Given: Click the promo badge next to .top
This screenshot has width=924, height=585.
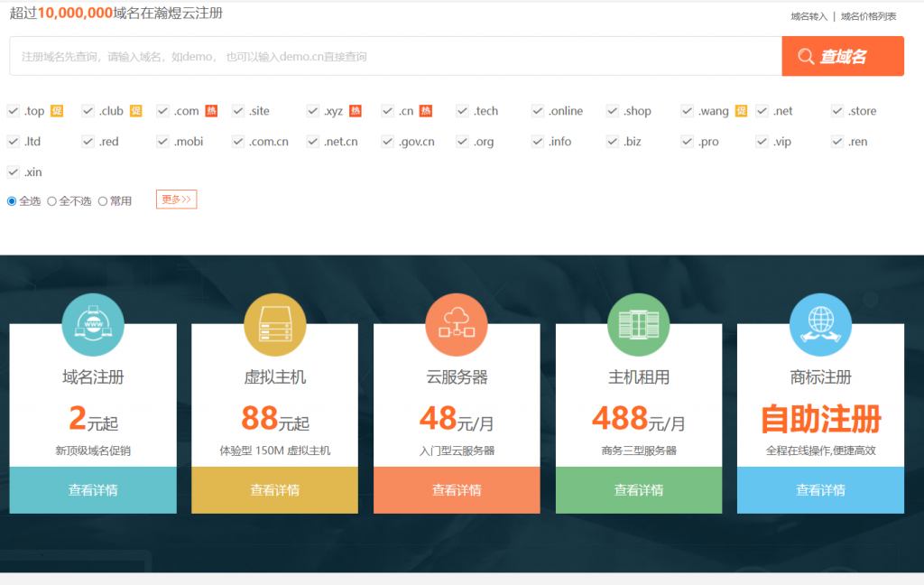Looking at the screenshot, I should pyautogui.click(x=57, y=111).
